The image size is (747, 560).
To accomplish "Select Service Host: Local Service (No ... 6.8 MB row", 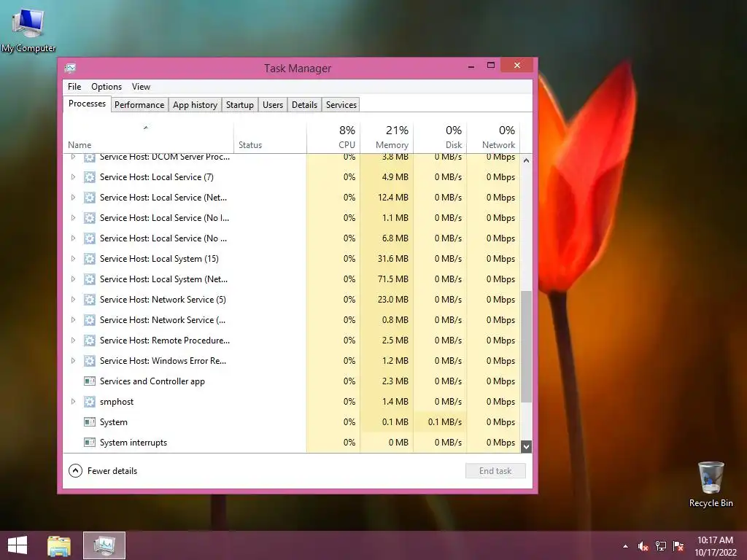I will click(x=292, y=238).
